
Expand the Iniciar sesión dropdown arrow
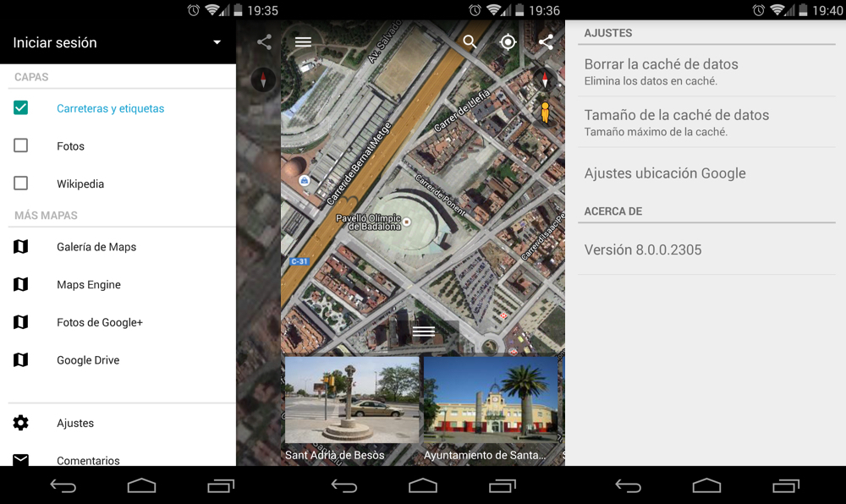click(x=217, y=43)
